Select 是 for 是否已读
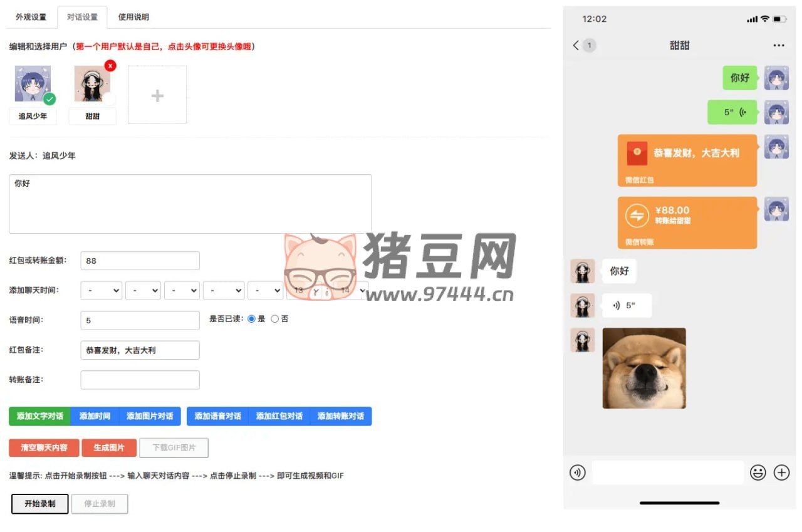This screenshot has width=802, height=532. click(x=252, y=319)
